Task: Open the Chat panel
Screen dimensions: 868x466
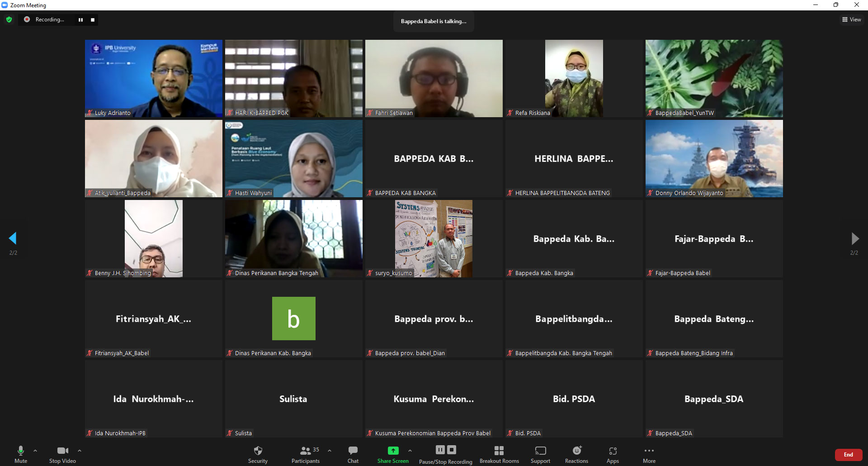Action: 353,454
